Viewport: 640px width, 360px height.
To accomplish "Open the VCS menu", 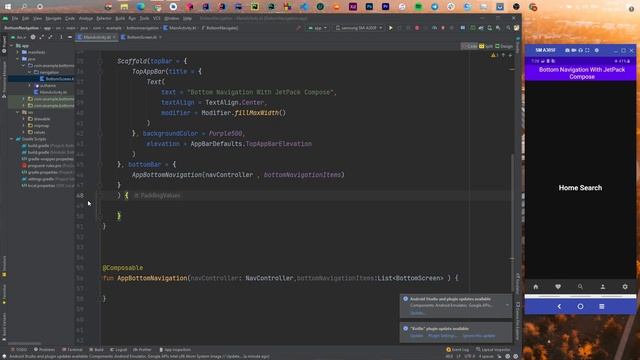I will pos(157,18).
